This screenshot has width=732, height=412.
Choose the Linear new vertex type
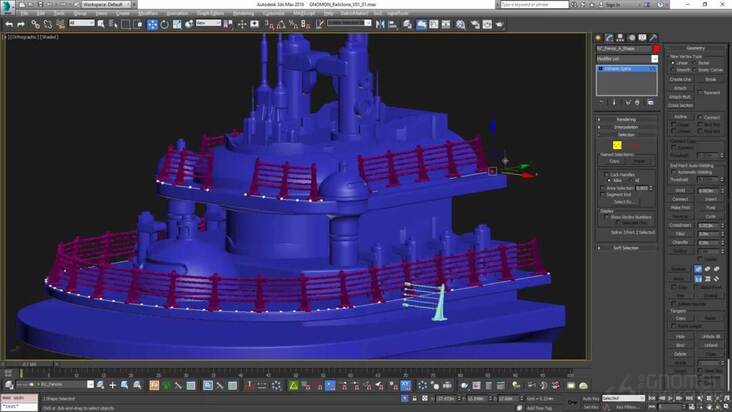(x=675, y=63)
